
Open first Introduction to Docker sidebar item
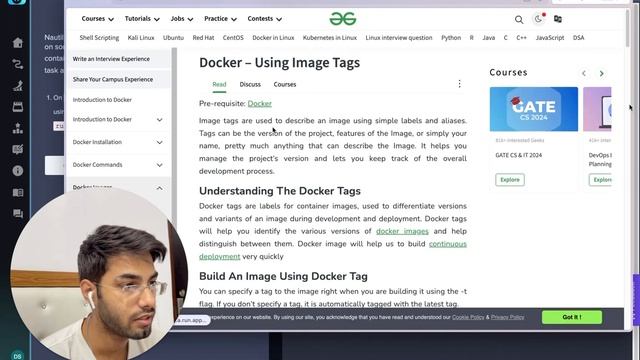(102, 100)
